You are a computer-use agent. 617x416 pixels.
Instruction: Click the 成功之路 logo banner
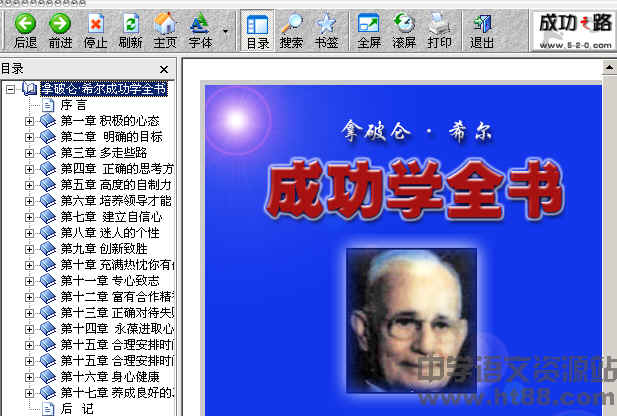[x=574, y=31]
